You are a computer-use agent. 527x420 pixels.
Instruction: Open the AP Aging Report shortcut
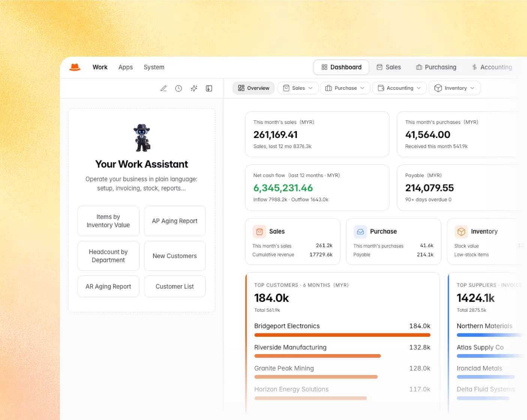(175, 221)
